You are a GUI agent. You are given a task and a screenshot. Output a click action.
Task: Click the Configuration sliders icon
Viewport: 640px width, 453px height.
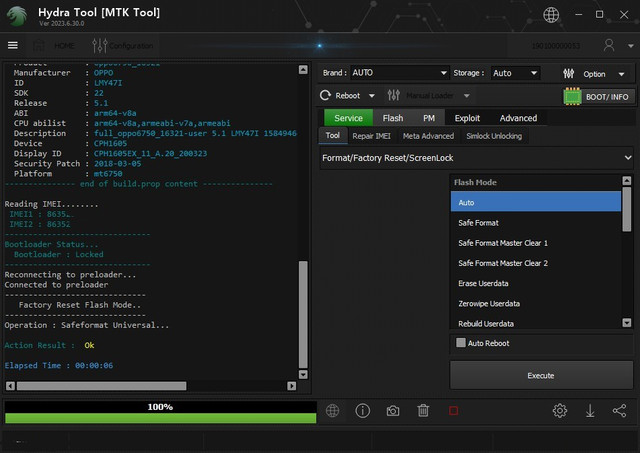[100, 45]
